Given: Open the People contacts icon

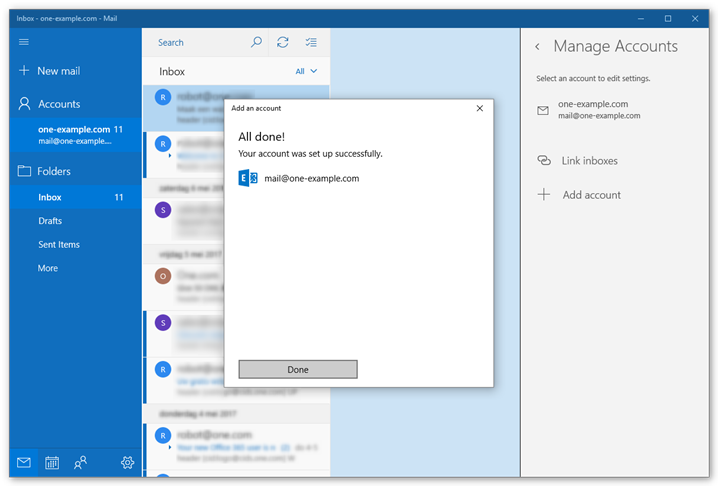Looking at the screenshot, I should coord(80,462).
